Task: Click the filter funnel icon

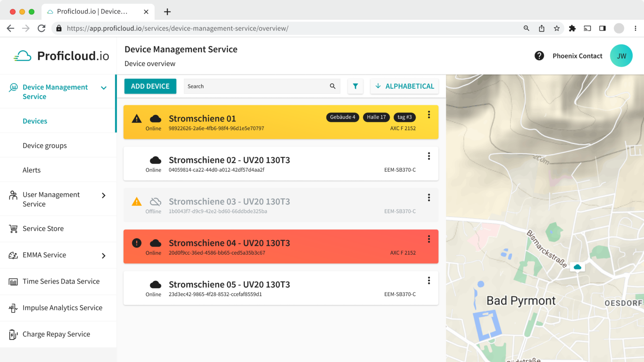Action: click(x=355, y=86)
